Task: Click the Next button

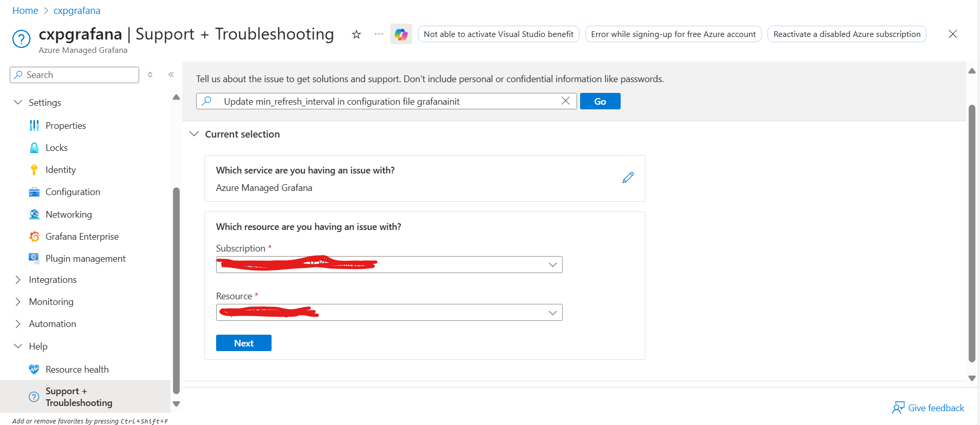Action: click(x=244, y=343)
